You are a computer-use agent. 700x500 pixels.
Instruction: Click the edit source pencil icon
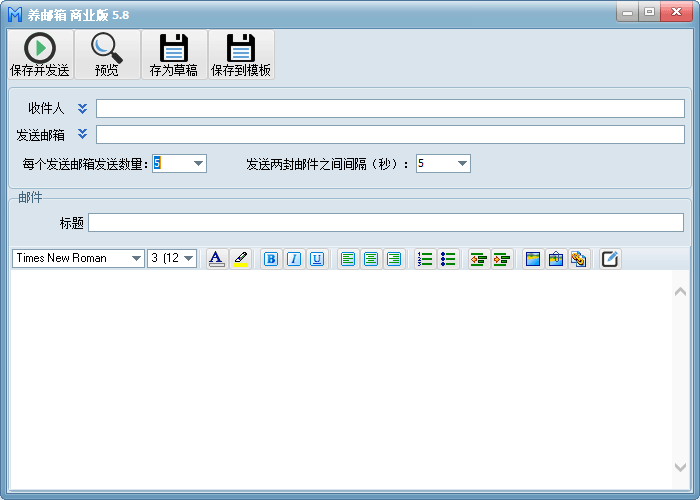610,259
